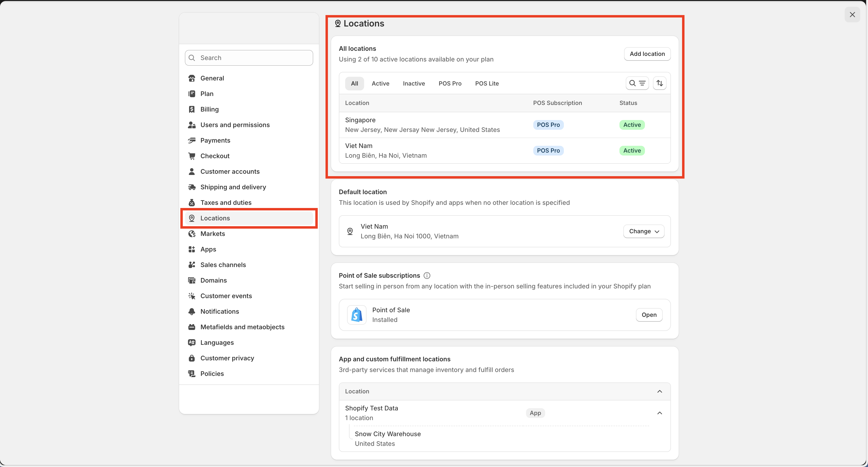This screenshot has height=467, width=868.
Task: Open Languages settings from sidebar
Action: (x=217, y=343)
